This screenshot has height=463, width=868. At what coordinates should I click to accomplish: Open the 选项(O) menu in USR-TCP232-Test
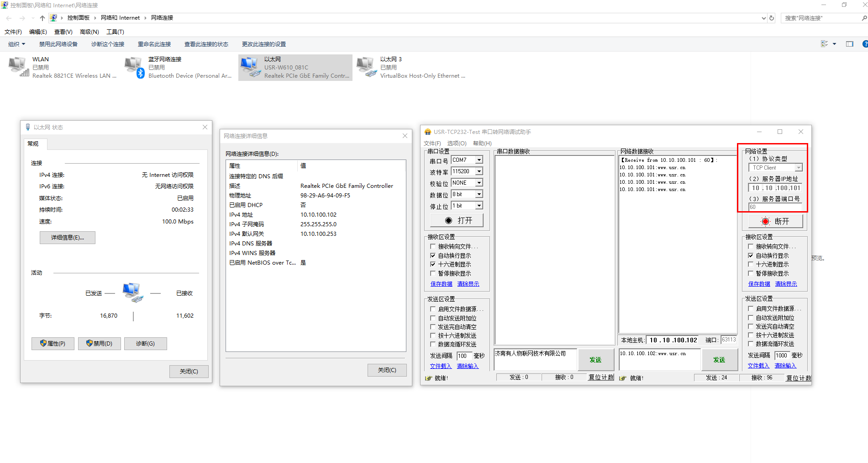457,144
